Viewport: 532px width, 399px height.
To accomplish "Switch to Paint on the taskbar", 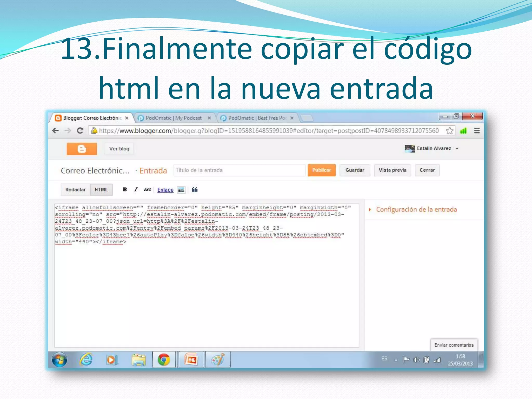I will [218, 360].
